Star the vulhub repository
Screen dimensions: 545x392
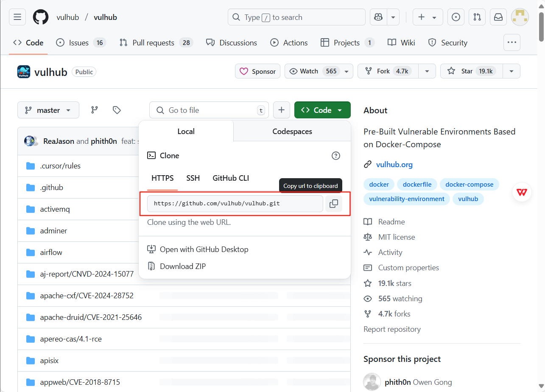pos(472,71)
